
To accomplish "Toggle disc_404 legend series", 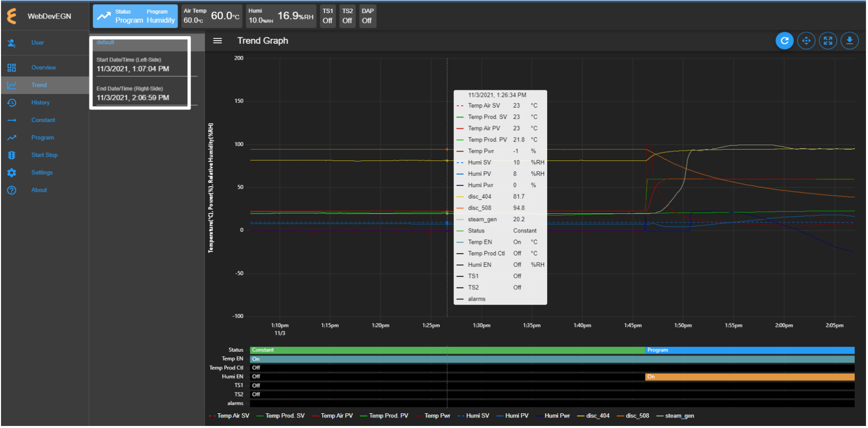I will click(x=593, y=416).
